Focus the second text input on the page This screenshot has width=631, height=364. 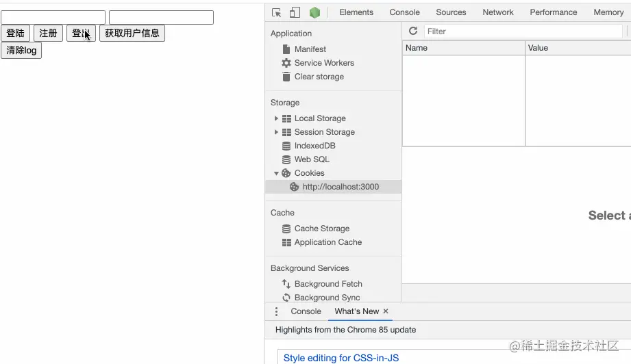pos(161,17)
